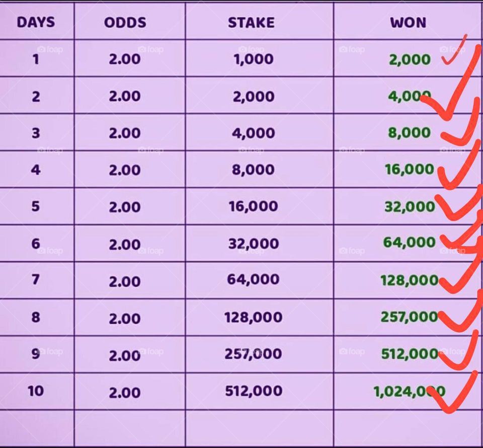Click the STAKE column header
This screenshot has height=448, width=483.
251,23
